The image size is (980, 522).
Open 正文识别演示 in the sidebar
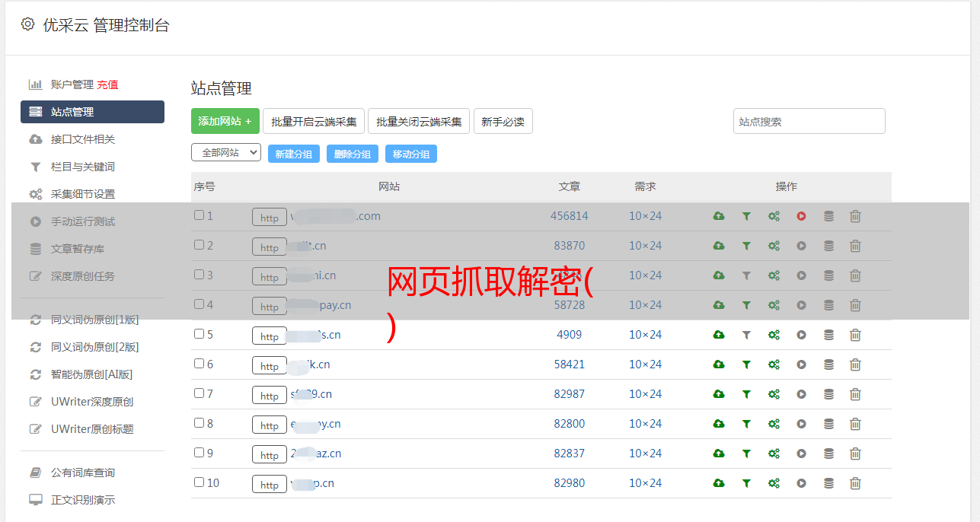(83, 500)
